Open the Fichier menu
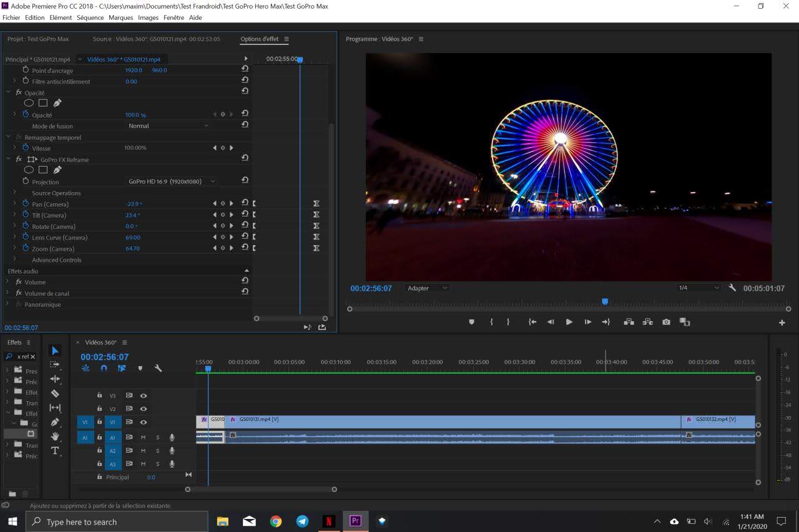 11,17
